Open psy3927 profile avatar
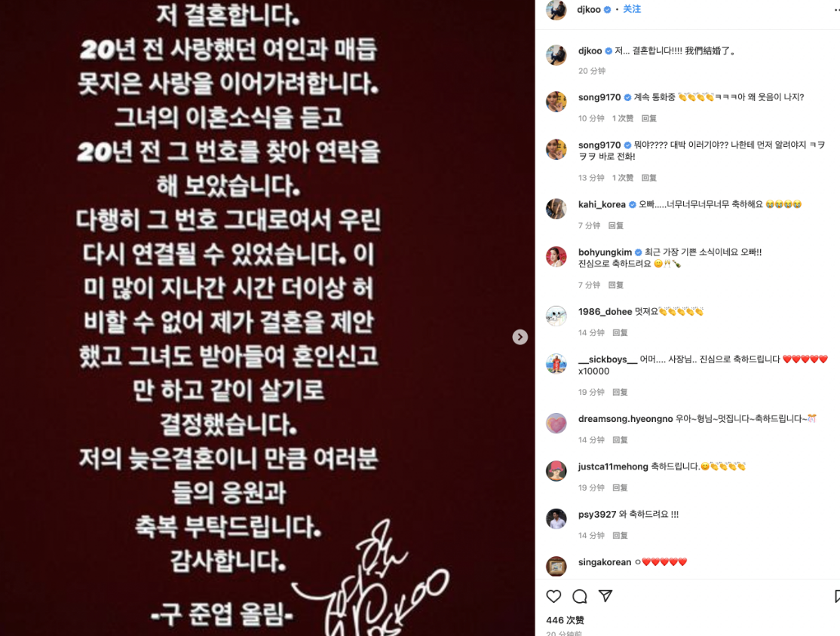This screenshot has height=636, width=840. 556,518
